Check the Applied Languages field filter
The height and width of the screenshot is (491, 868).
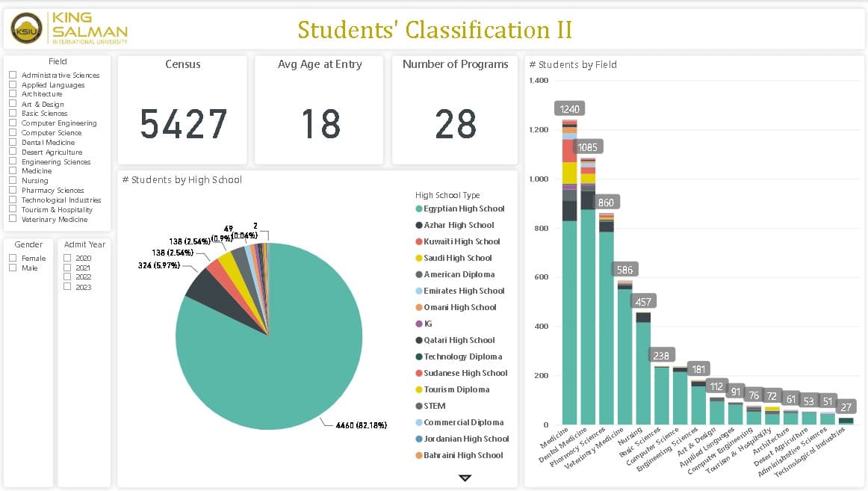pos(13,84)
